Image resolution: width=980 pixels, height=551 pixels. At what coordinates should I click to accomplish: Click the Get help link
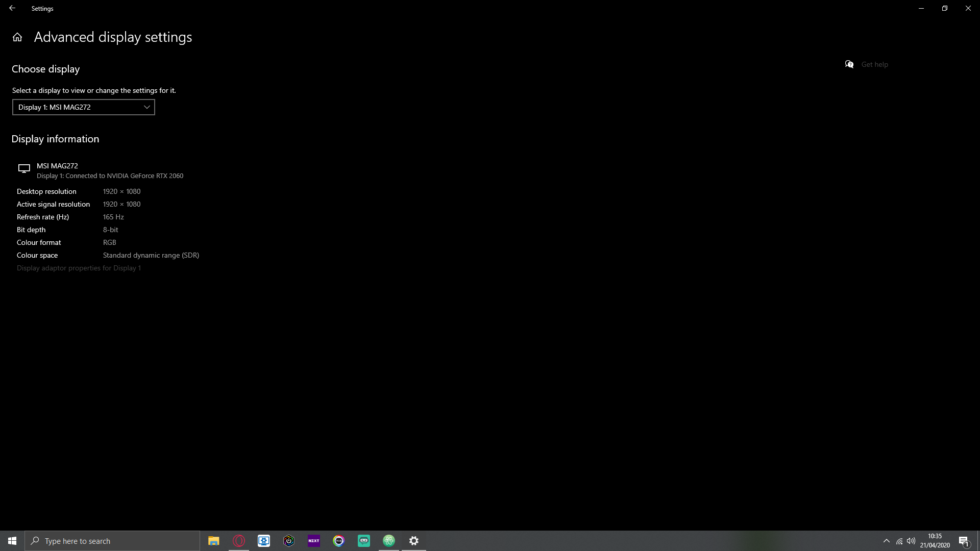coord(874,64)
